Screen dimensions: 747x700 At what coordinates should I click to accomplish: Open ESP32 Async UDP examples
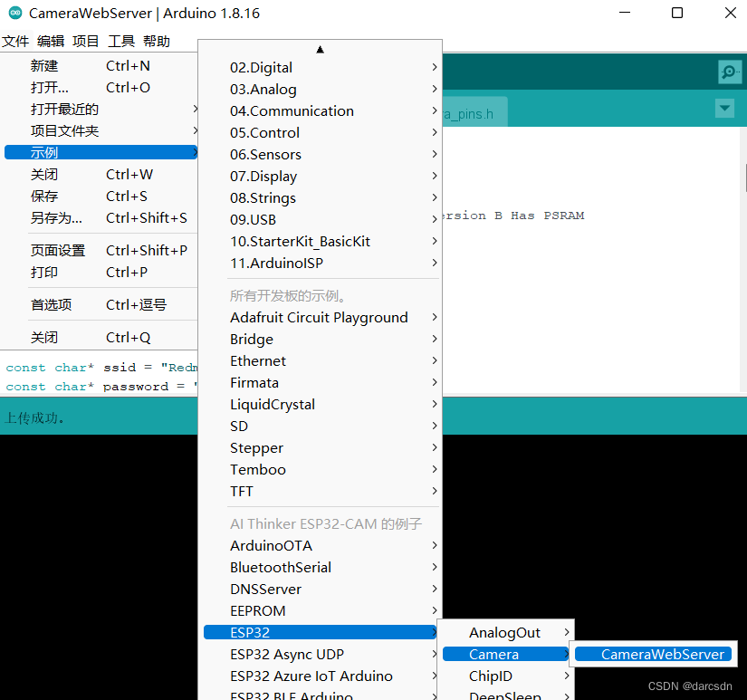click(321, 654)
